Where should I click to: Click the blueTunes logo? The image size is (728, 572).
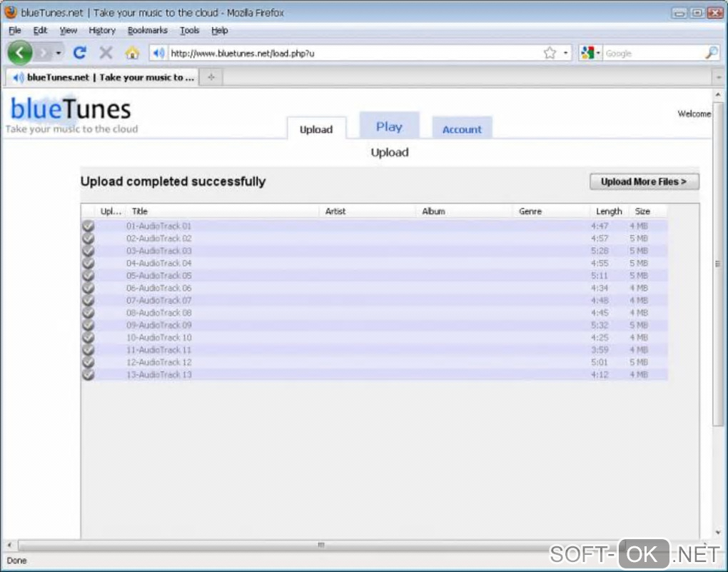(71, 109)
